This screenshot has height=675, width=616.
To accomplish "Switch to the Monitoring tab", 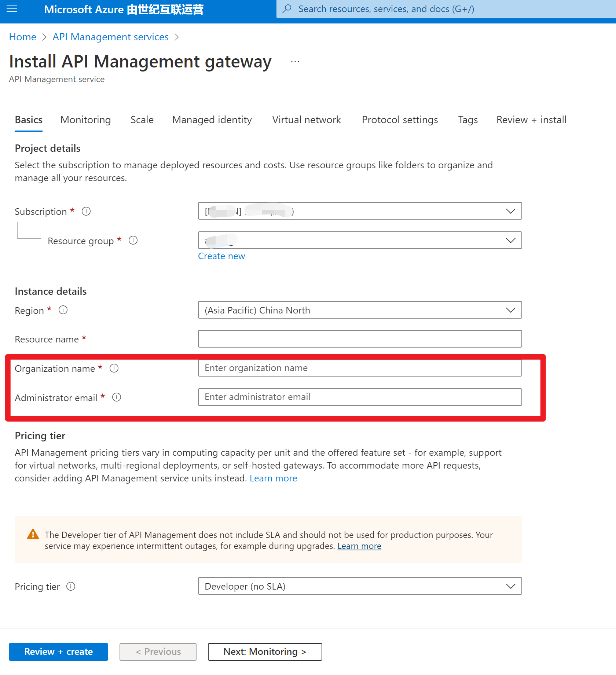I will coord(85,120).
